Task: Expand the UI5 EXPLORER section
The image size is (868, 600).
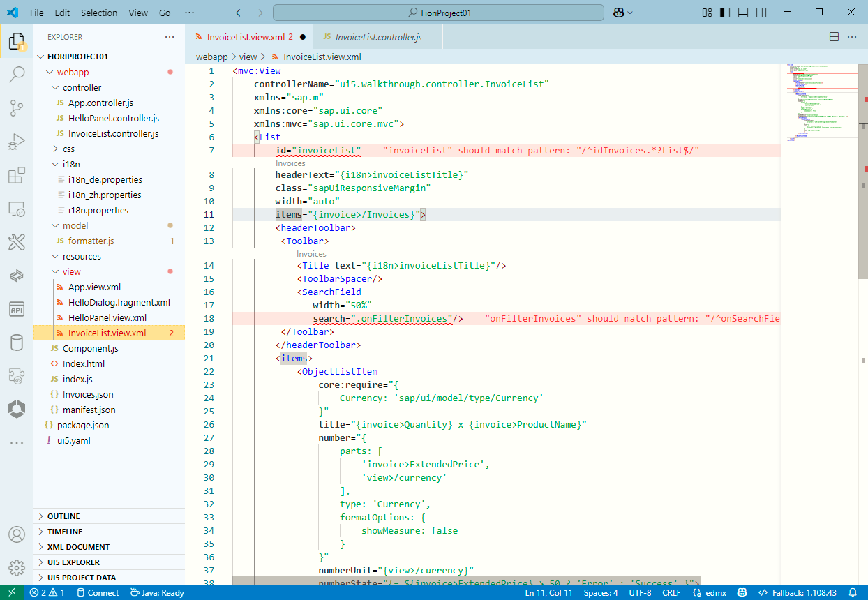Action: pyautogui.click(x=109, y=562)
